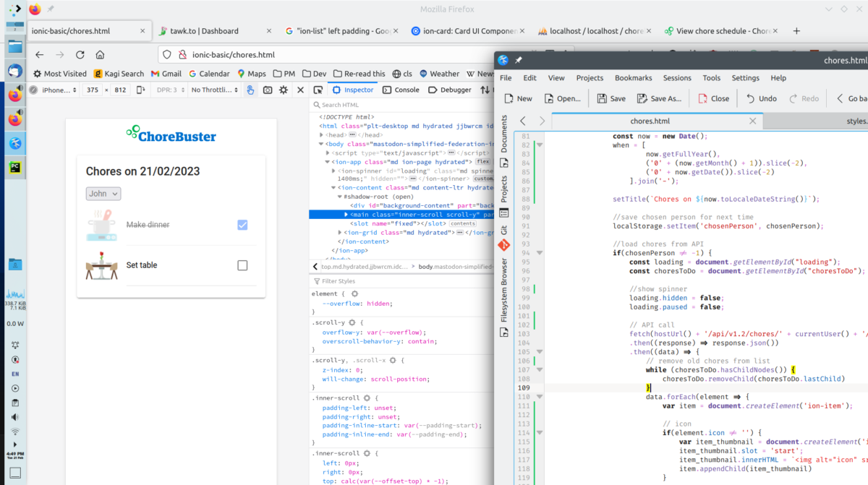Click the PyCharm icon in the dock
The image size is (868, 485).
click(15, 167)
